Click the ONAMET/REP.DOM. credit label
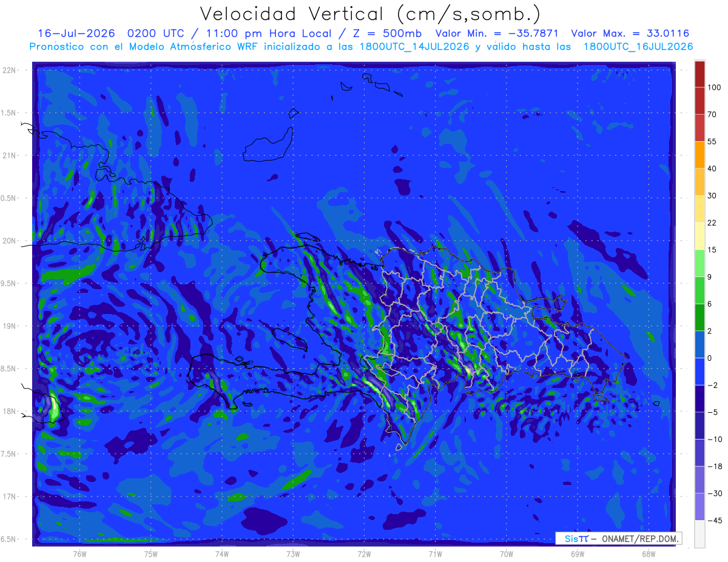This screenshot has height=562, width=728. point(641,538)
